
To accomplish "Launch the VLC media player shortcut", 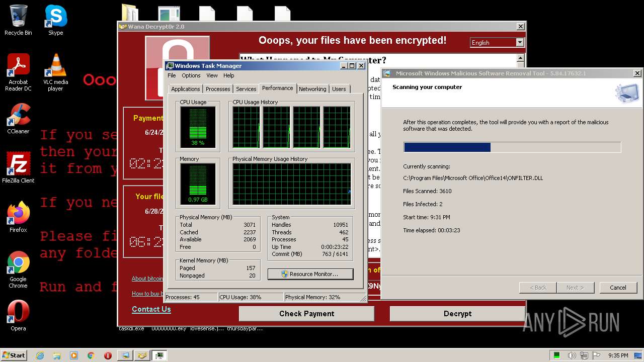I will pyautogui.click(x=55, y=72).
